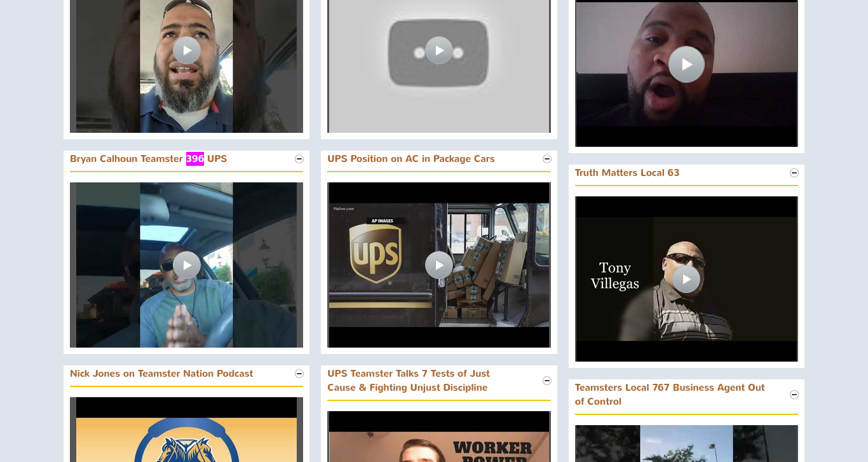Open Teamsters Local 767 Business Agent title
Screen dimensions: 868x462
[x=670, y=395]
